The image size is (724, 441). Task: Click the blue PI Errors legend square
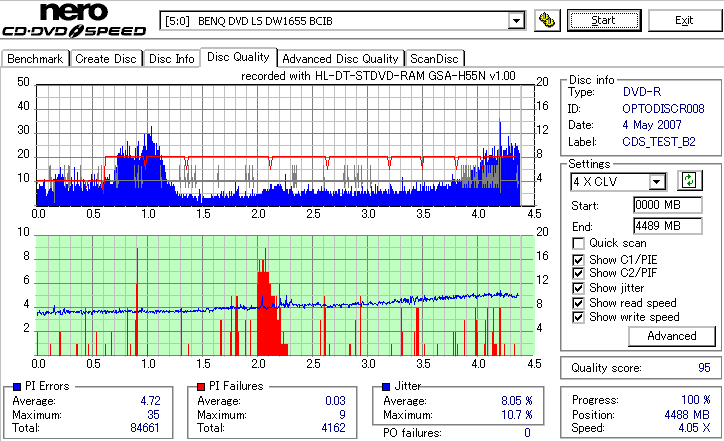click(17, 387)
